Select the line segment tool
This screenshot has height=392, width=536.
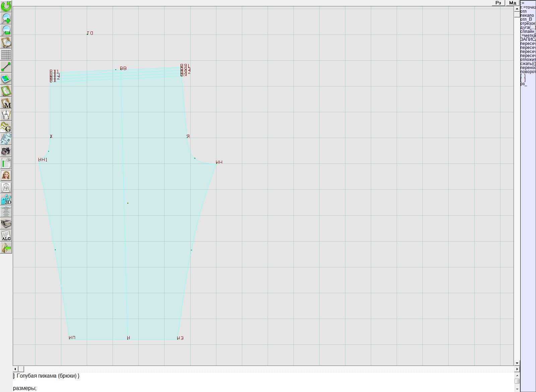pyautogui.click(x=6, y=67)
